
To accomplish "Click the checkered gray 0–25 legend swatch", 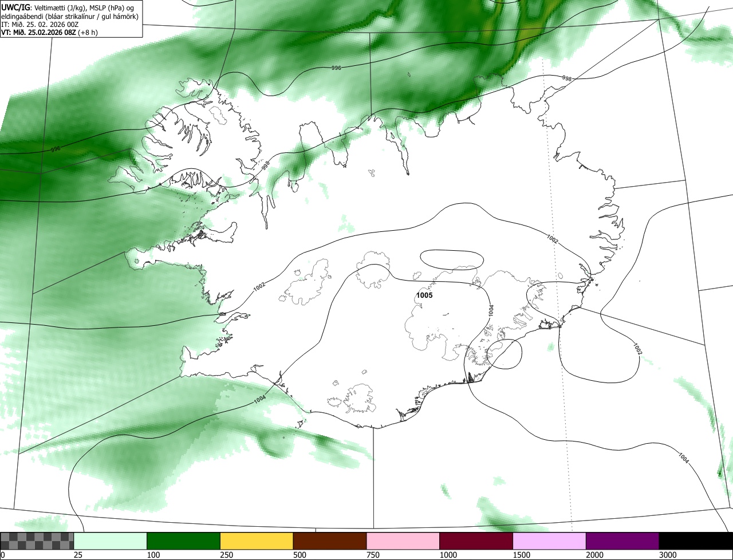I will [37, 541].
